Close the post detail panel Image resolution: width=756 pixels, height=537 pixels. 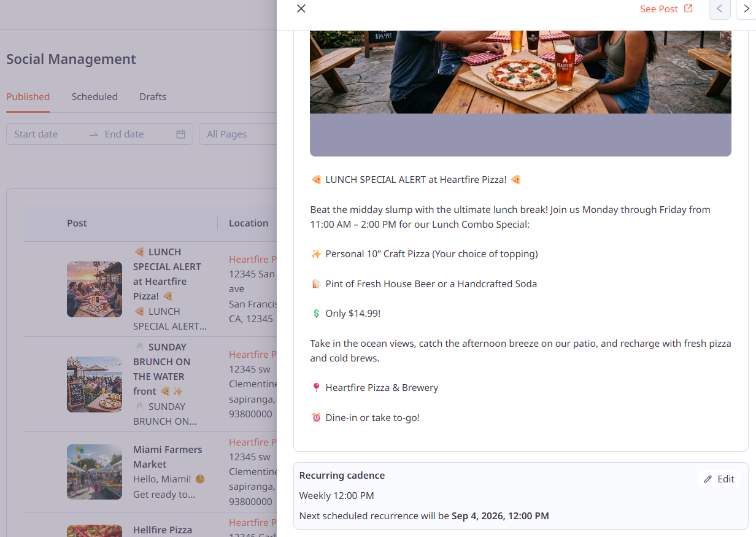click(301, 9)
